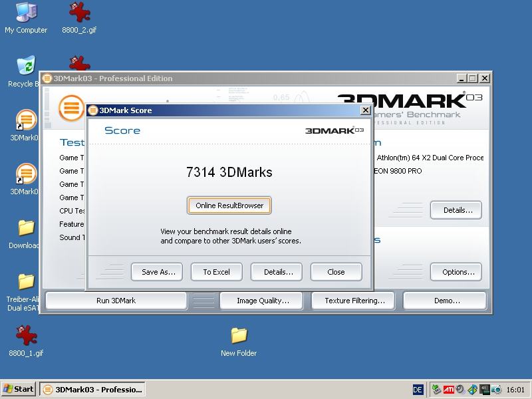Click the taskbar clock showing 16:01

[x=515, y=390]
